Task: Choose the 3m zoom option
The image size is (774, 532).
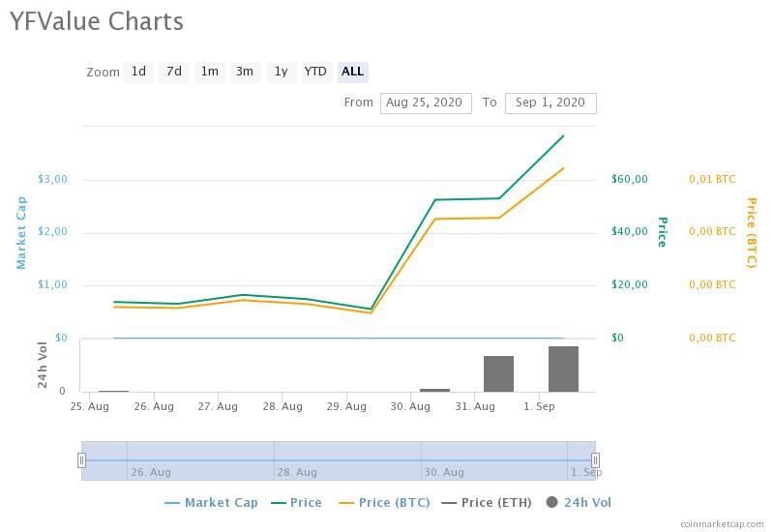Action: pos(245,72)
